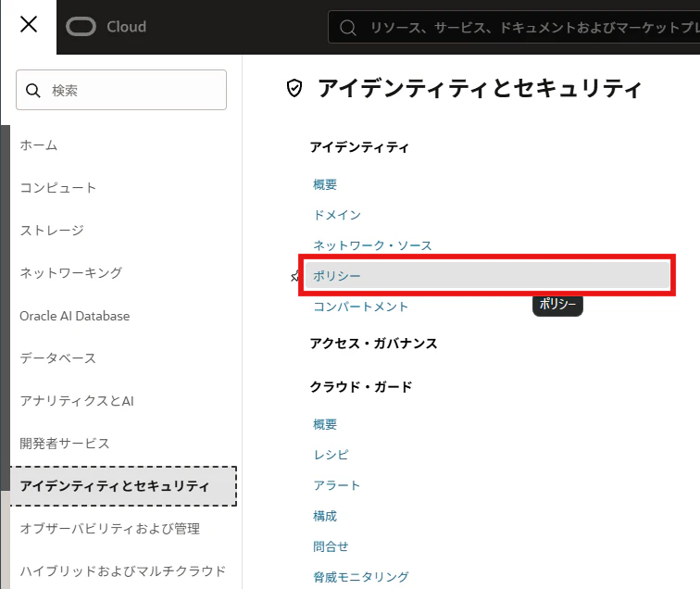Open 概要 link under クラウド・ガード

click(x=325, y=424)
